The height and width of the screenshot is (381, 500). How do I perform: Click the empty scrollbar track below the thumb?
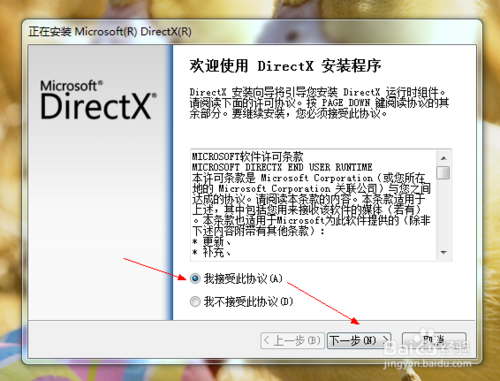(444, 213)
